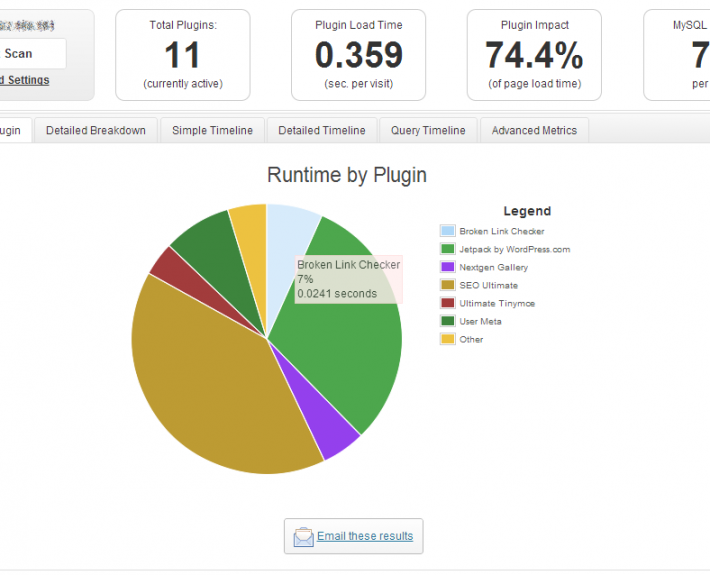This screenshot has height=575, width=710.
Task: Click the User Meta dark green swatch
Action: pos(447,321)
